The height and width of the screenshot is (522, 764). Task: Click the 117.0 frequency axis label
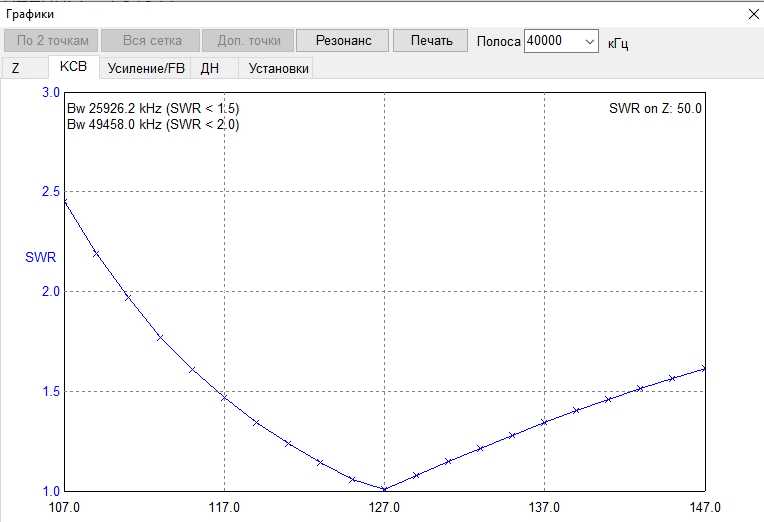pos(224,507)
